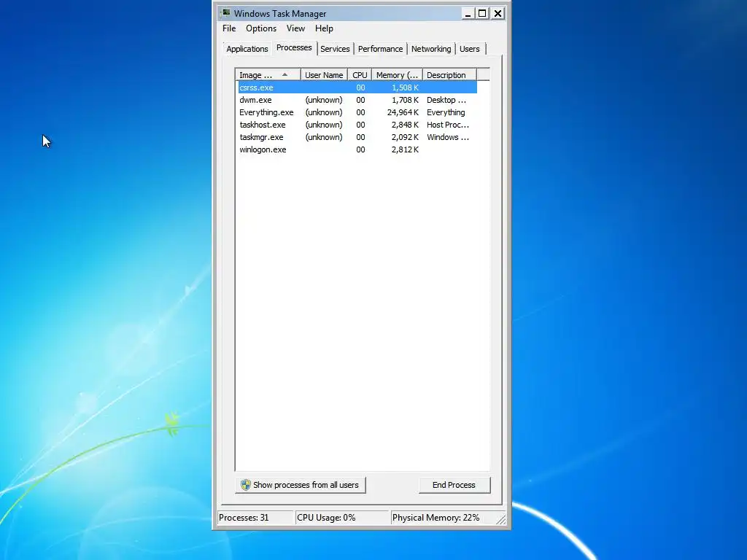Switch to the Applications tab
Viewport: 747px width, 560px height.
247,49
